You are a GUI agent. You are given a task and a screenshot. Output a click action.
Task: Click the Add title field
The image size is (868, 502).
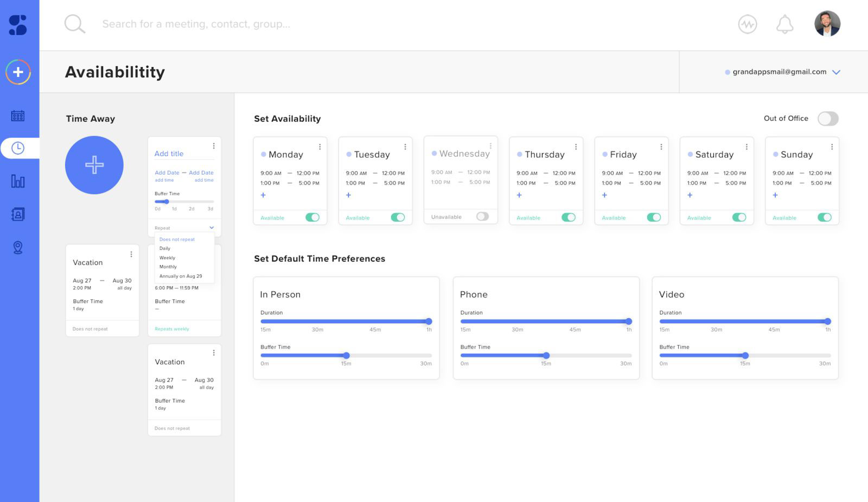[x=184, y=154]
